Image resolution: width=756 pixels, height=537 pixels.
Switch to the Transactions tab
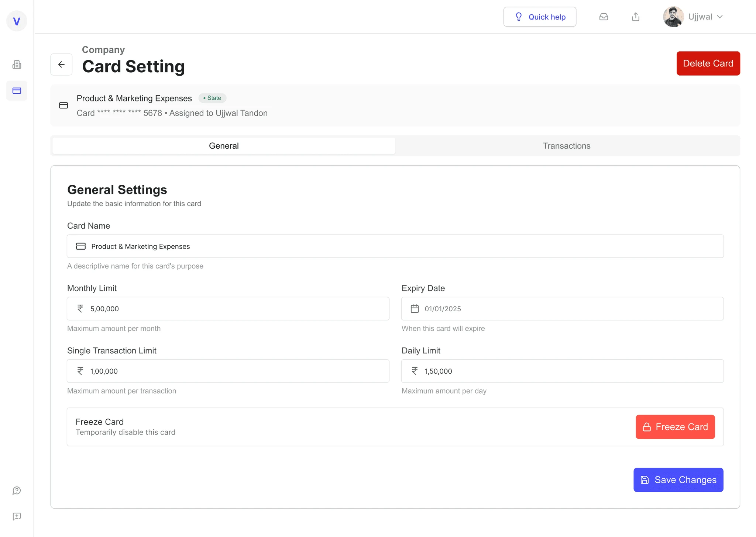point(567,146)
